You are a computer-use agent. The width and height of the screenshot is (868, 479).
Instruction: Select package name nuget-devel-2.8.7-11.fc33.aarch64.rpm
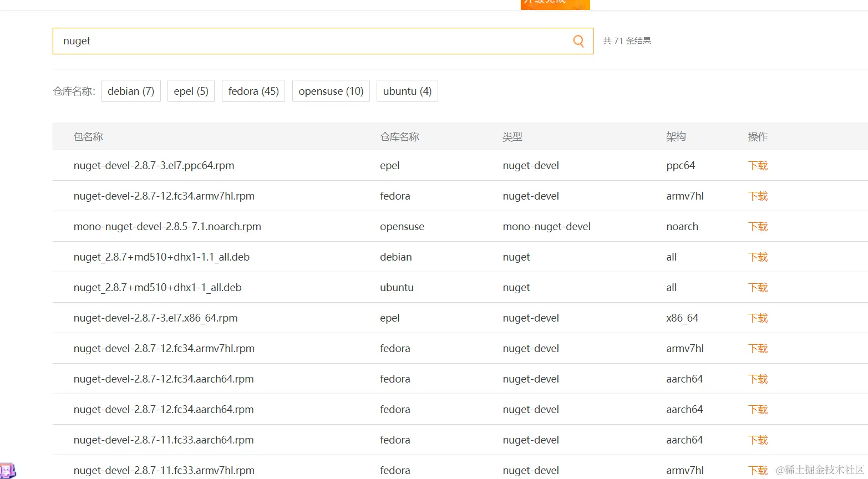[x=164, y=440]
